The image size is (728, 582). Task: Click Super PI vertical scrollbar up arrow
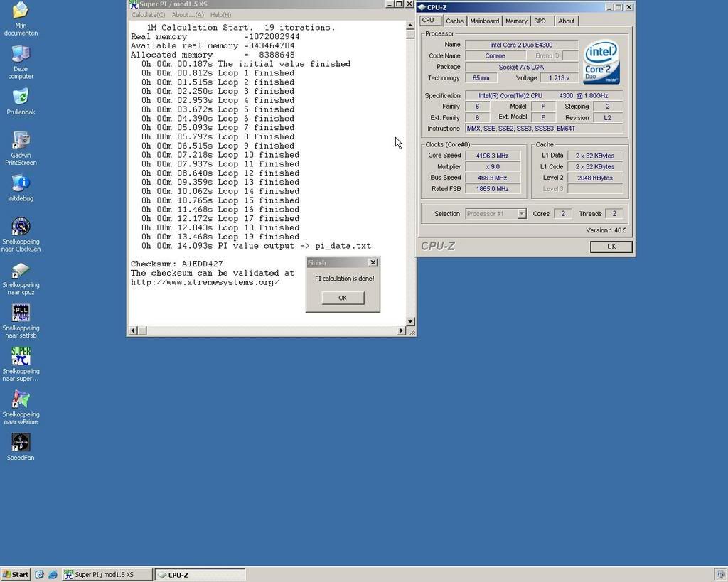coord(410,26)
